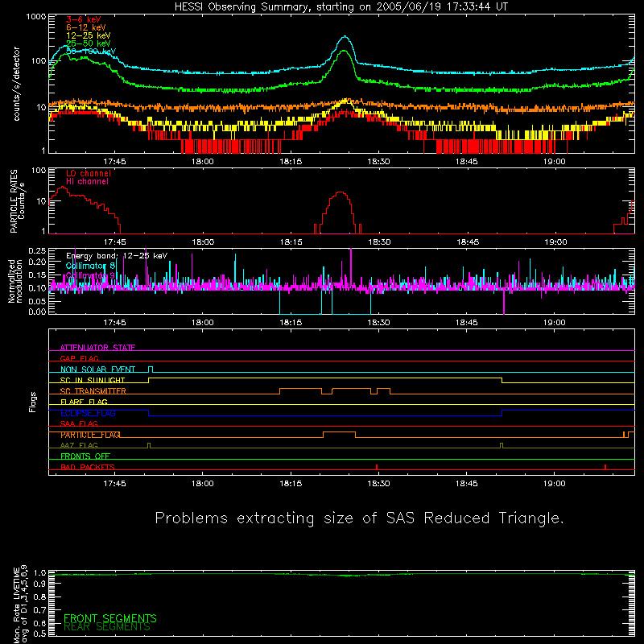Click the Energy band: 12-25 keV label
Screen dimensions: 644x644
click(x=117, y=256)
